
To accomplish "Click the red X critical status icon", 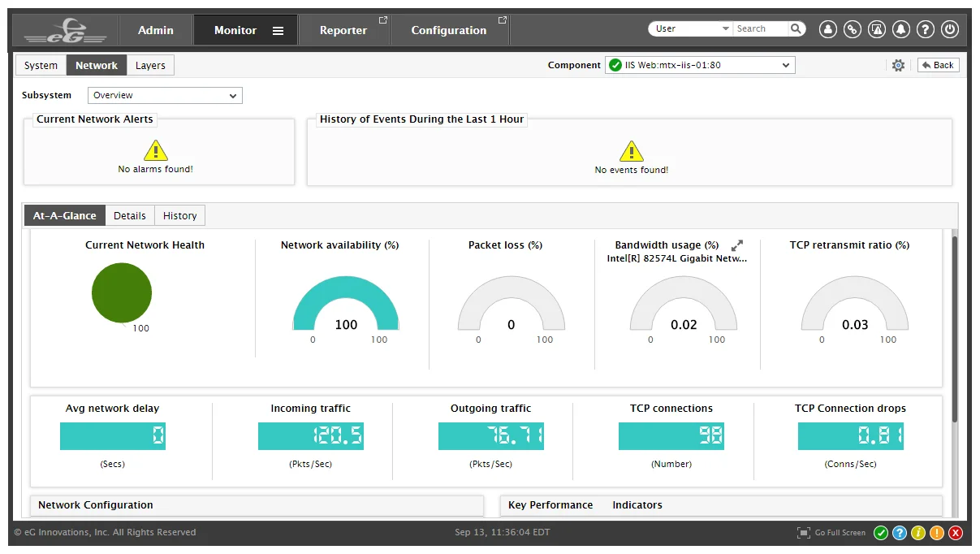I will click(956, 533).
